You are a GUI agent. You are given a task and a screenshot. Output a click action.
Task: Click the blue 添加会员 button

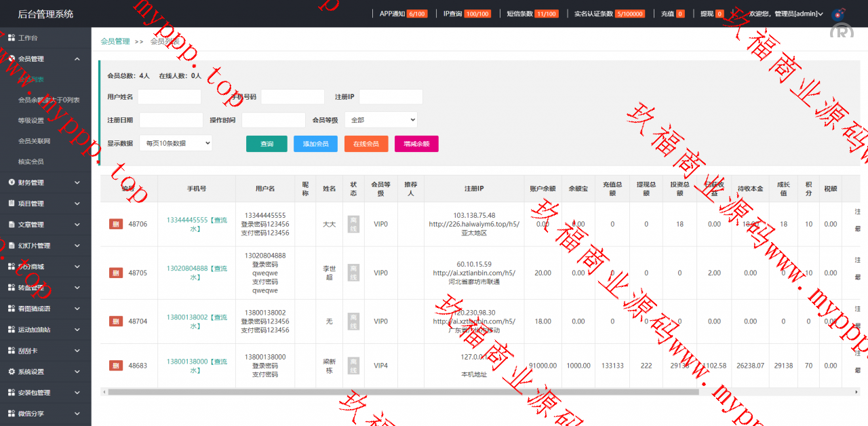(x=315, y=144)
